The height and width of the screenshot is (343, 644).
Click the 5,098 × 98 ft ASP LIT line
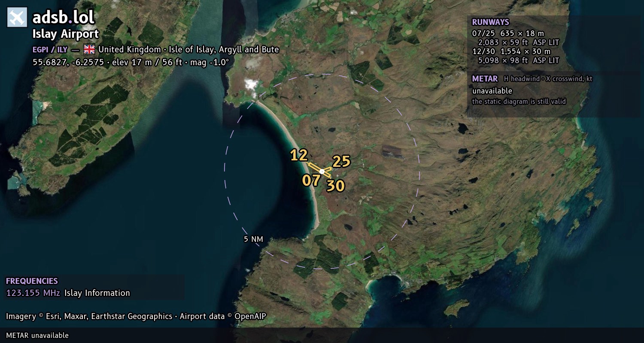tap(519, 60)
